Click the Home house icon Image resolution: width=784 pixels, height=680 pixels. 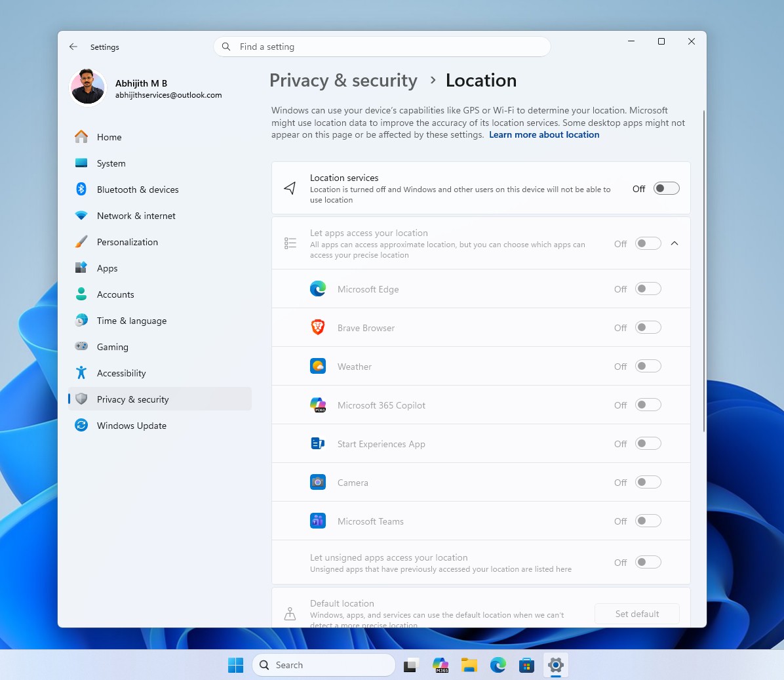tap(81, 136)
